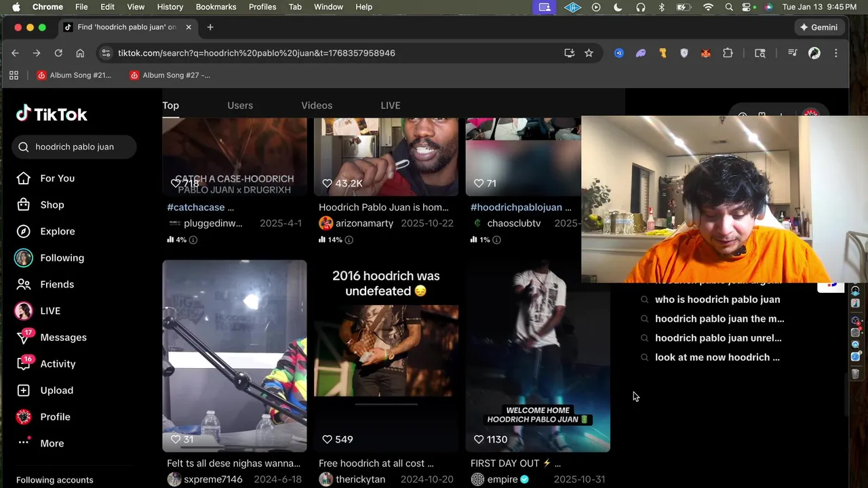Open the History menu

pyautogui.click(x=170, y=7)
